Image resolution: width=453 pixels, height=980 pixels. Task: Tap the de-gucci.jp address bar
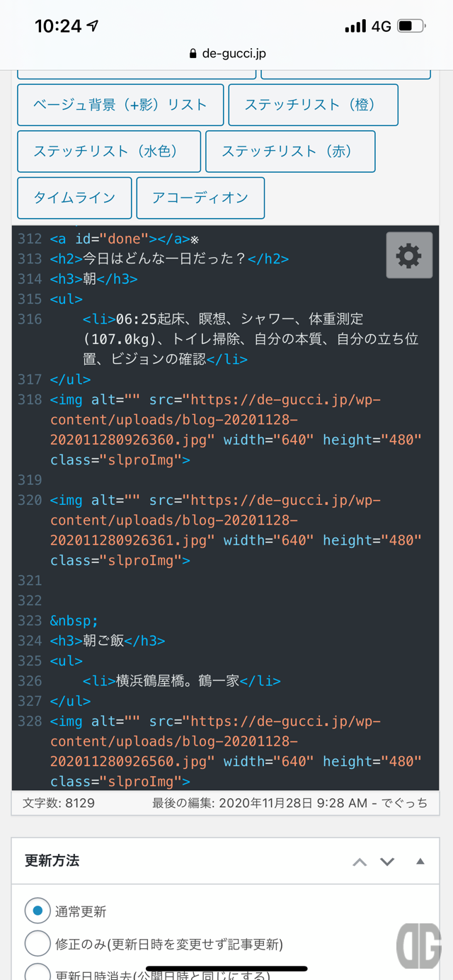pyautogui.click(x=226, y=54)
